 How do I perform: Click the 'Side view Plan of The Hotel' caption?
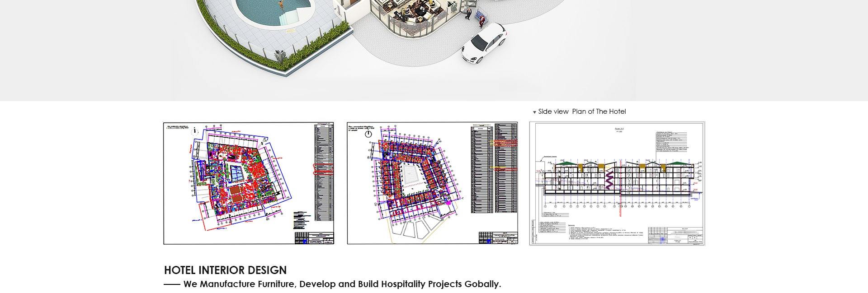click(582, 112)
